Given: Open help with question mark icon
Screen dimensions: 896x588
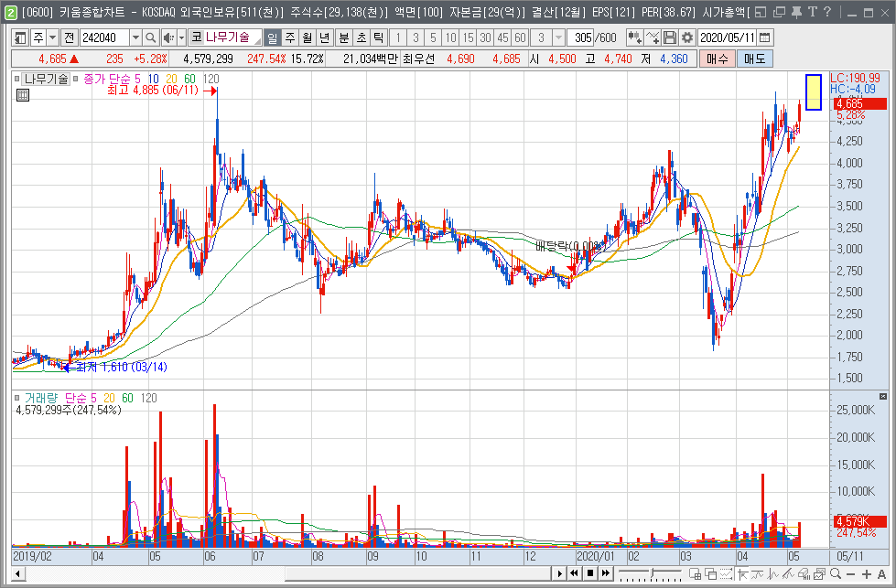Looking at the screenshot, I should 827,11.
